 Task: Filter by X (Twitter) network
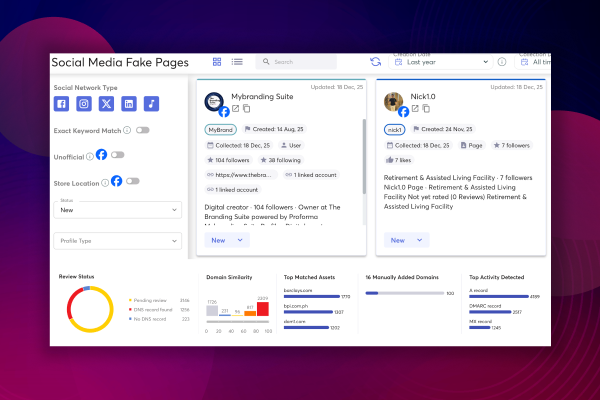click(x=106, y=104)
